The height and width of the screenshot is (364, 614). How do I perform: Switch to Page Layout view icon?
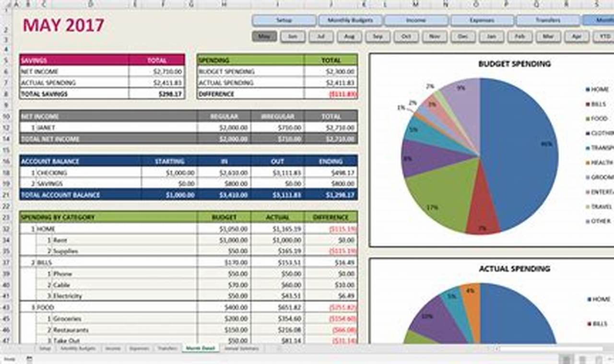pos(582,359)
